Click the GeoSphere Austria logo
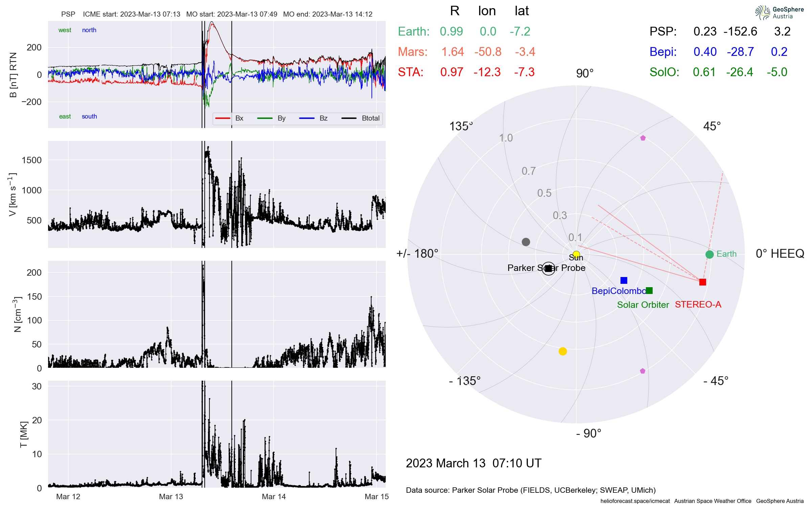The height and width of the screenshot is (508, 812). point(779,13)
